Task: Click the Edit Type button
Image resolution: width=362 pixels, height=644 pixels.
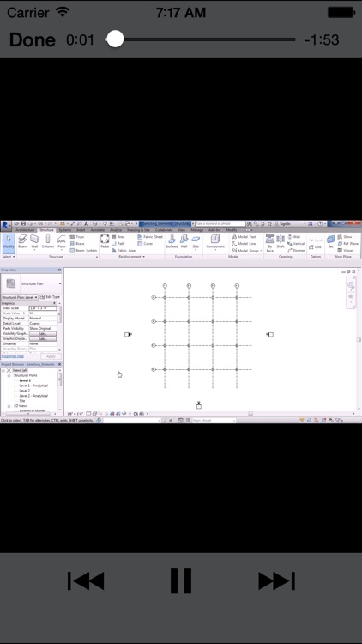Action: click(51, 297)
